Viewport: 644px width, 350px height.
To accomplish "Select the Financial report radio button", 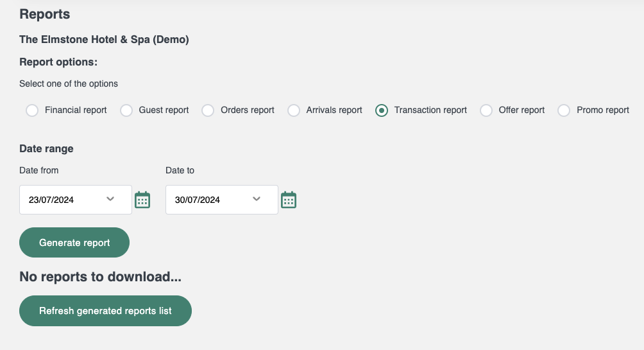I will [x=32, y=110].
